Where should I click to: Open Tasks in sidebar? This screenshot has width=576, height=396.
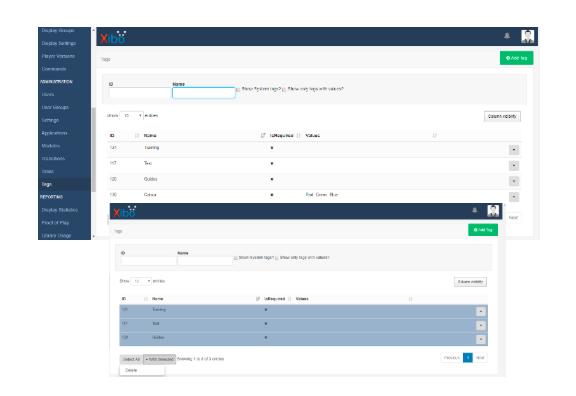click(x=48, y=172)
